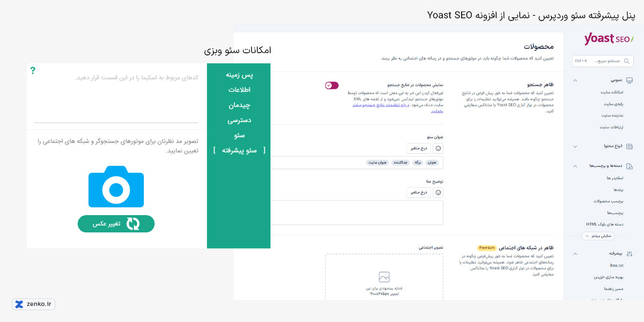Expand the انواع محتوا sidebar section
The height and width of the screenshot is (322, 644).
(x=575, y=146)
